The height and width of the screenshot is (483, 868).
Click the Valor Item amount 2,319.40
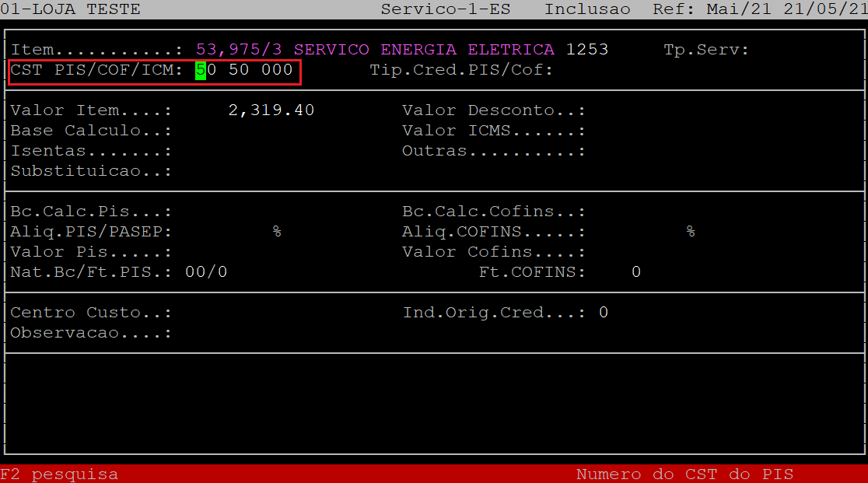pyautogui.click(x=271, y=110)
